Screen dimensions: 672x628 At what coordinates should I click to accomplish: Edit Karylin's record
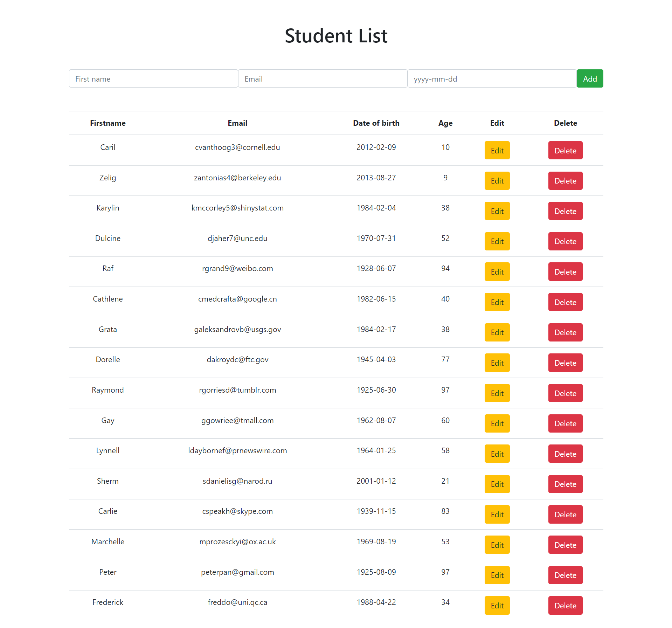point(497,211)
